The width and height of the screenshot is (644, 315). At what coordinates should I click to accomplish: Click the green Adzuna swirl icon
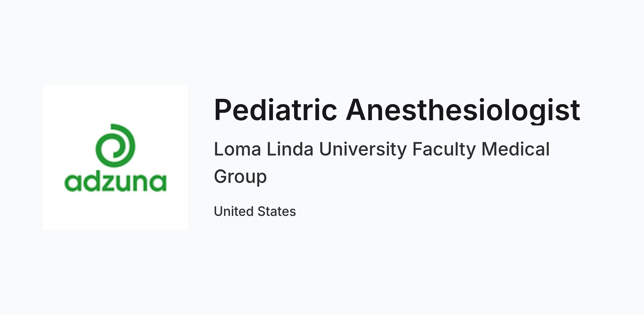point(115,145)
